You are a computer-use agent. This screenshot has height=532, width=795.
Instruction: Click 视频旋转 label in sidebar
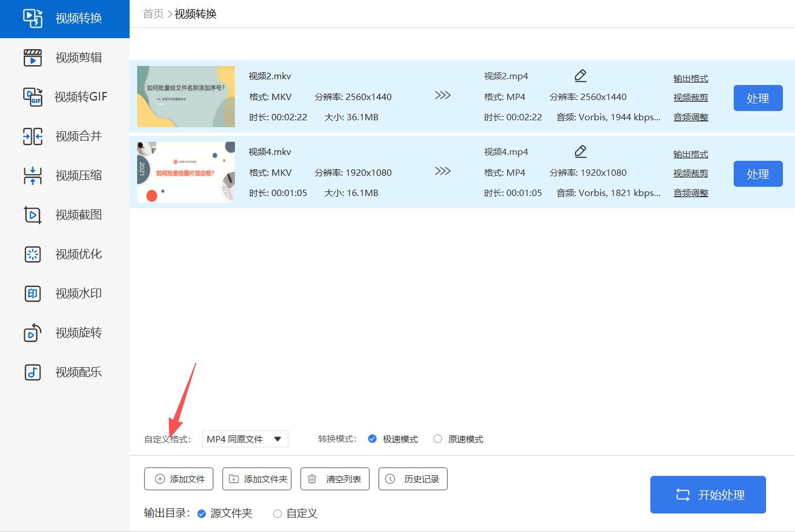[79, 332]
